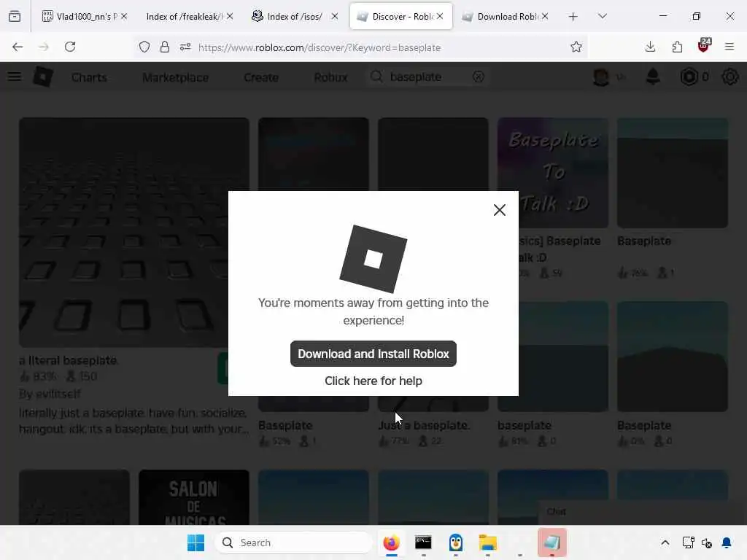Open File Explorer from taskbar
Screen dimensions: 747x560
click(x=488, y=542)
